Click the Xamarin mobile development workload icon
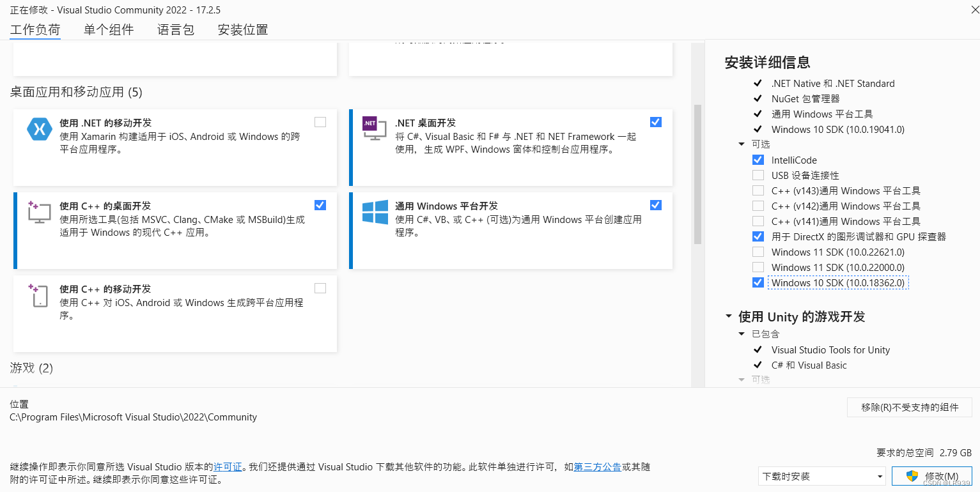The image size is (980, 492). point(39,128)
